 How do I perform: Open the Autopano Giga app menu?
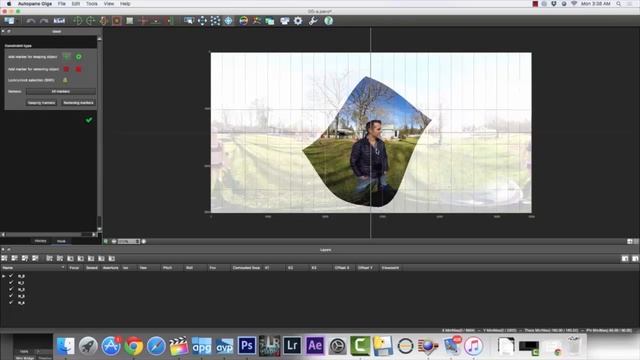pos(35,4)
